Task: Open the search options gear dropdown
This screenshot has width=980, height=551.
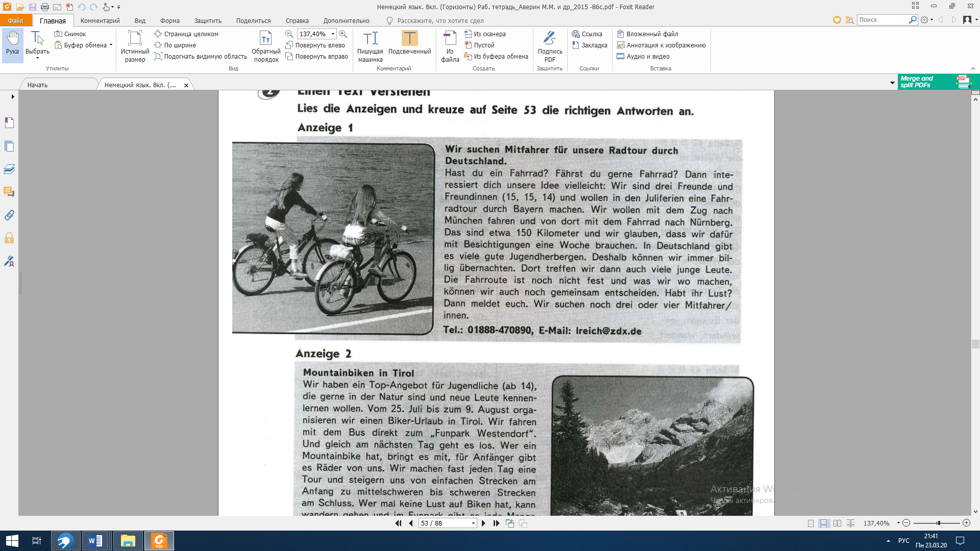Action: point(927,20)
